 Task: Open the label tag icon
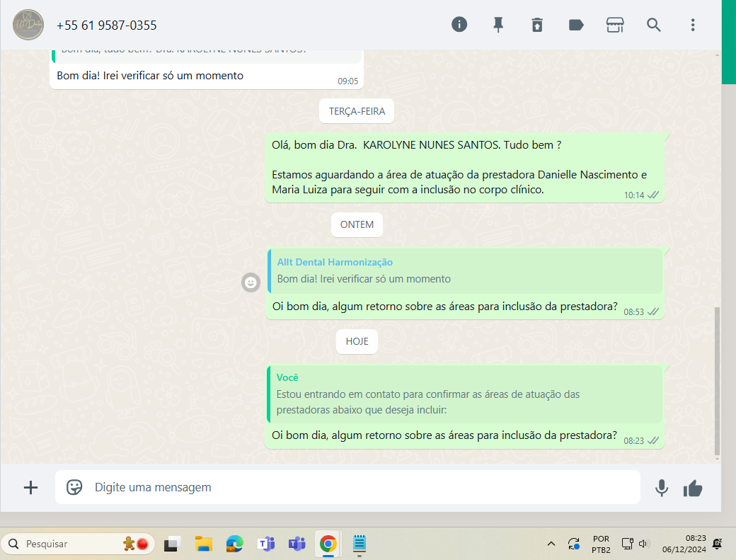tap(576, 25)
